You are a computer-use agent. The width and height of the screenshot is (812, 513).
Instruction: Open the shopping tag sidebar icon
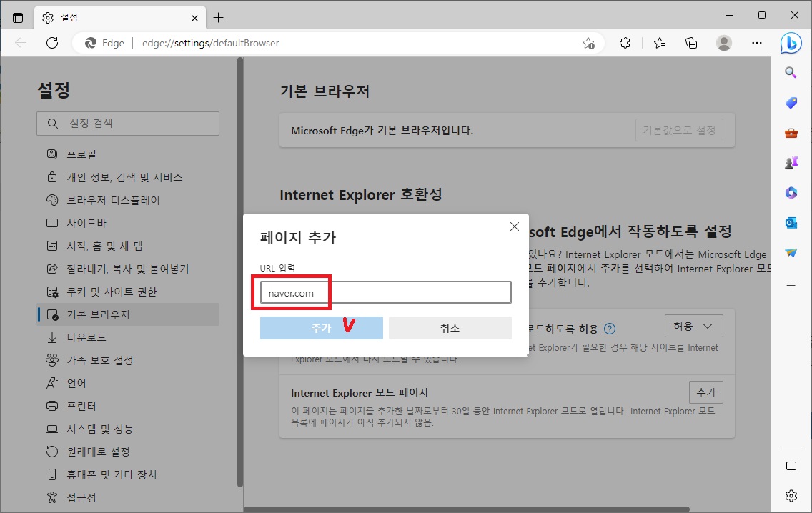click(x=791, y=102)
